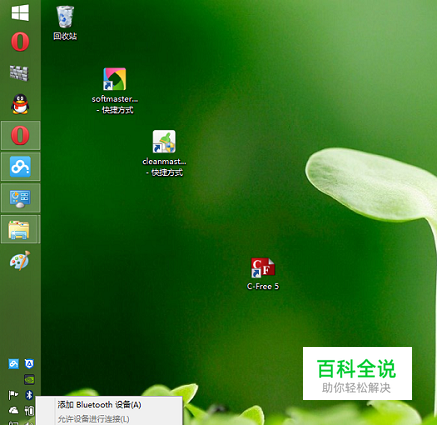Screen dimensions: 437x425
Task: Choose 添加 Bluetooth 设备(A) menu item
Action: pyautogui.click(x=109, y=405)
